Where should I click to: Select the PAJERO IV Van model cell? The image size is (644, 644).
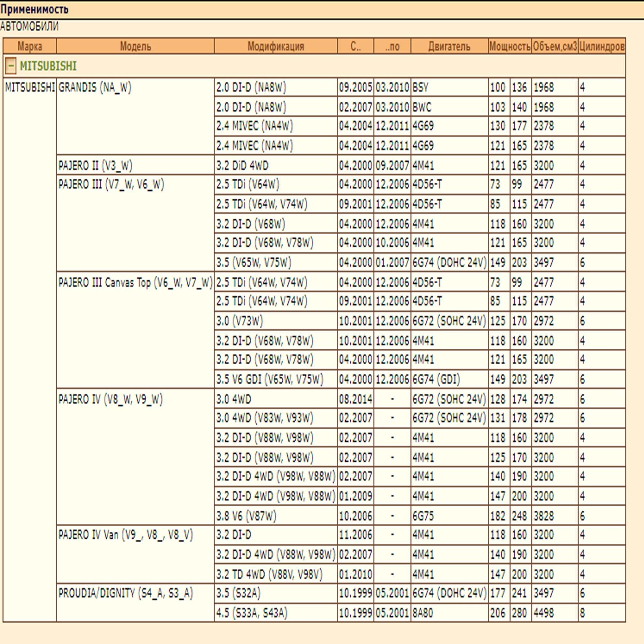(x=135, y=554)
